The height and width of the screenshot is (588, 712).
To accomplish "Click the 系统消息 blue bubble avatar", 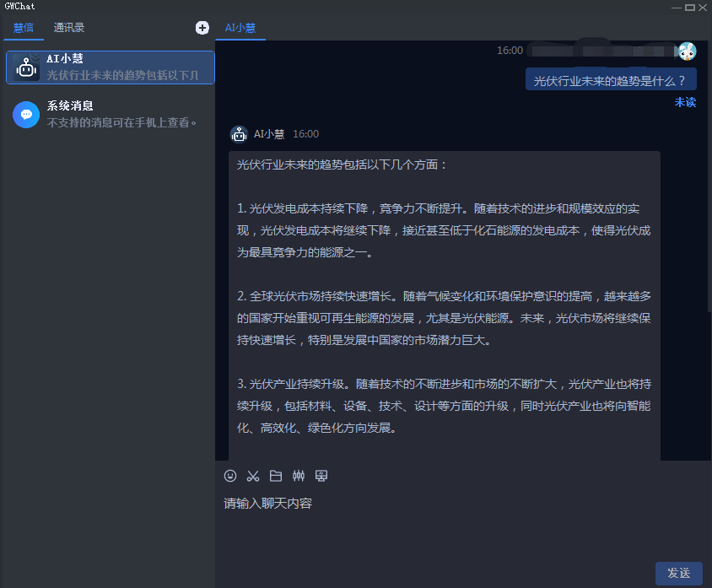I will point(26,115).
